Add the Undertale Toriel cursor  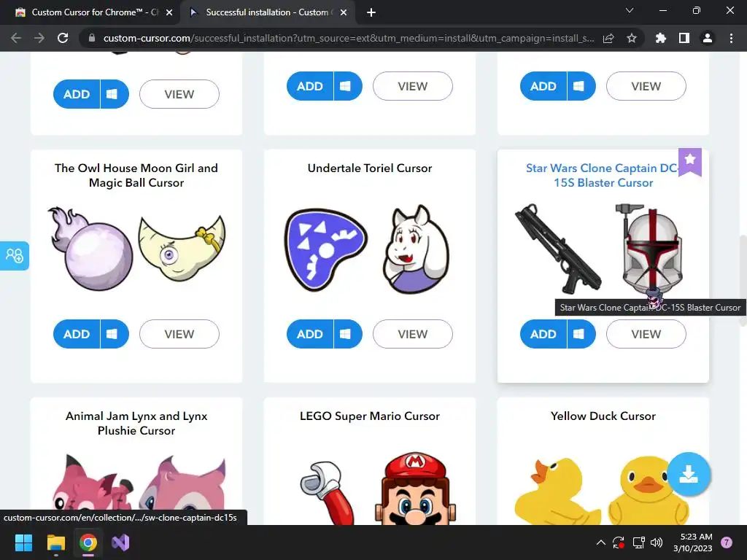(x=310, y=334)
